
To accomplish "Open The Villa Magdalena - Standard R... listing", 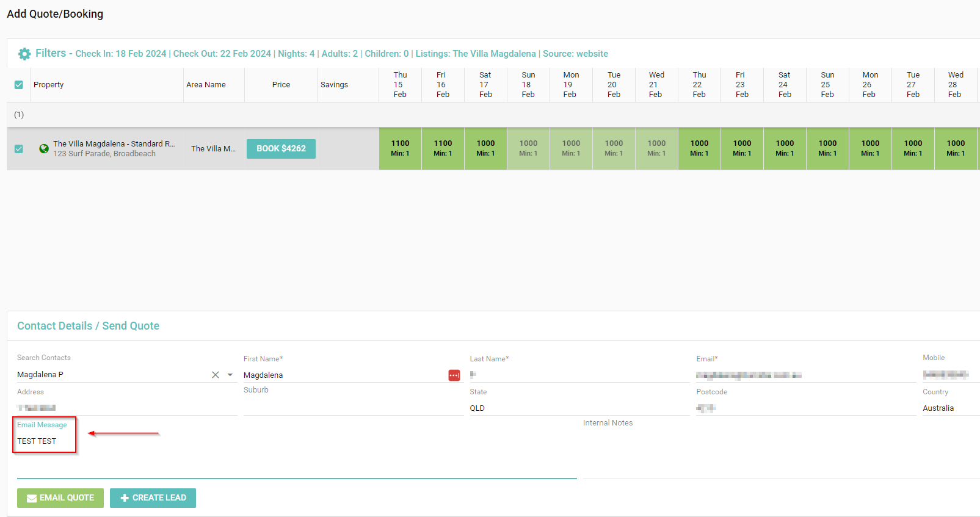I will point(114,144).
